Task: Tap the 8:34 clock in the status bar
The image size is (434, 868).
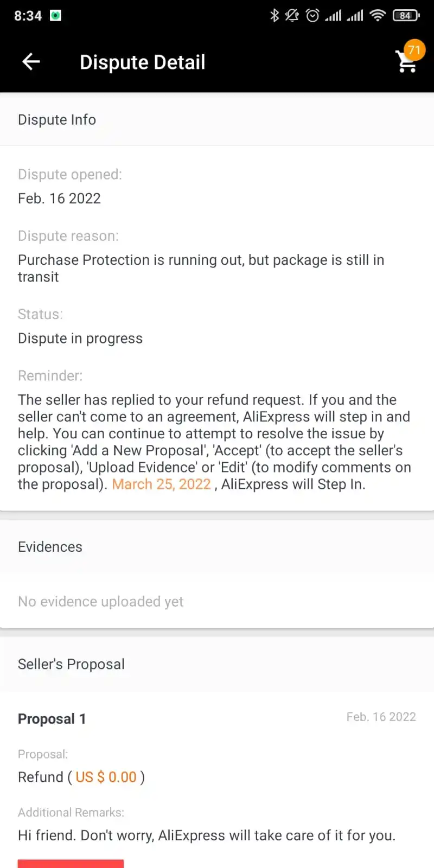Action: (x=28, y=15)
